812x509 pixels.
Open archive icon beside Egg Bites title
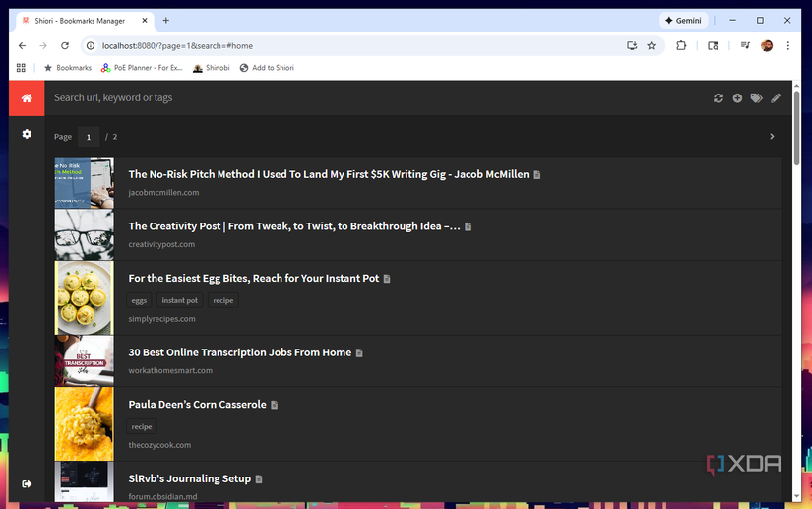click(387, 279)
